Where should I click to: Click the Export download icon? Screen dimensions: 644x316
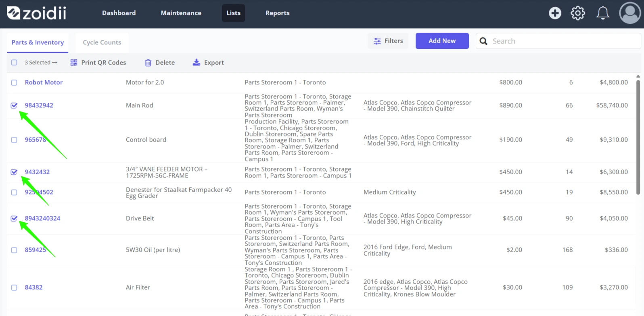(197, 62)
